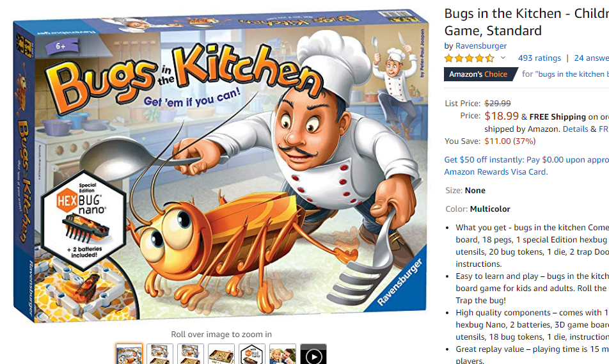Click the star rating icons

(x=469, y=58)
